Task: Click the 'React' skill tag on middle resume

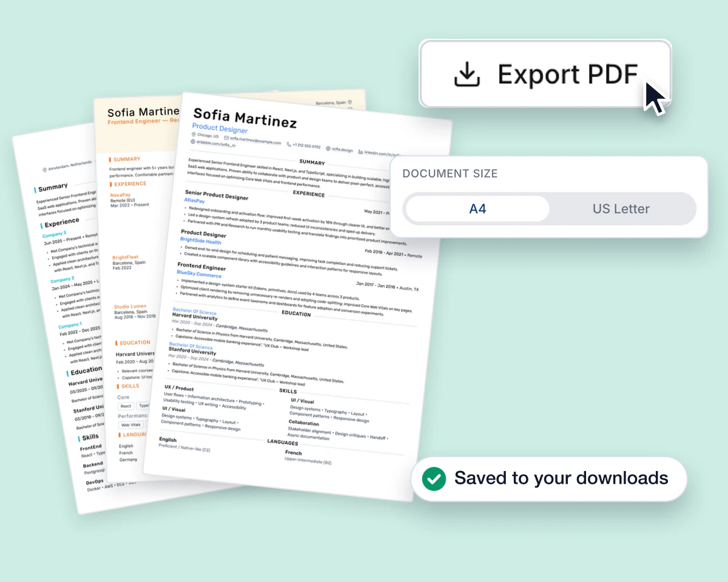Action: pos(126,406)
